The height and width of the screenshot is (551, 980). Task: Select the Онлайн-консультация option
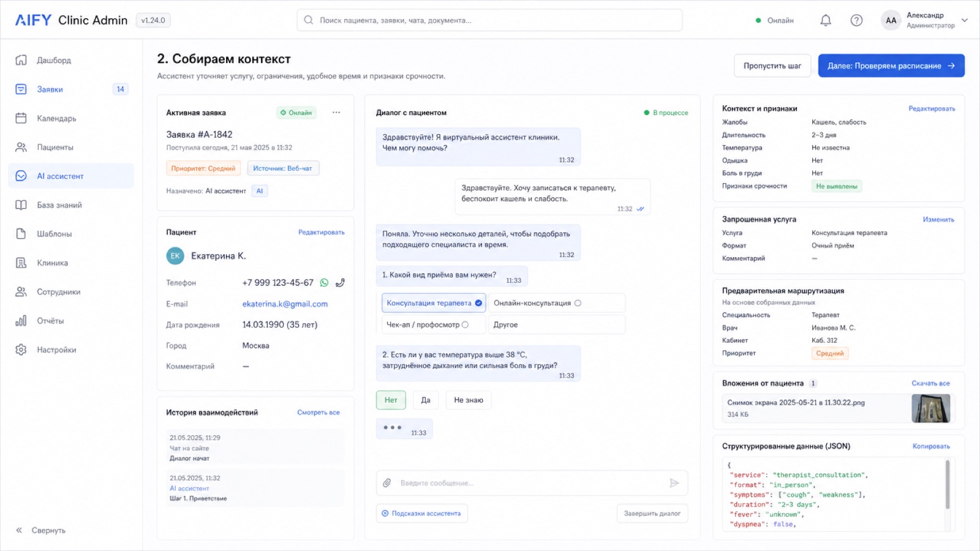click(x=557, y=303)
